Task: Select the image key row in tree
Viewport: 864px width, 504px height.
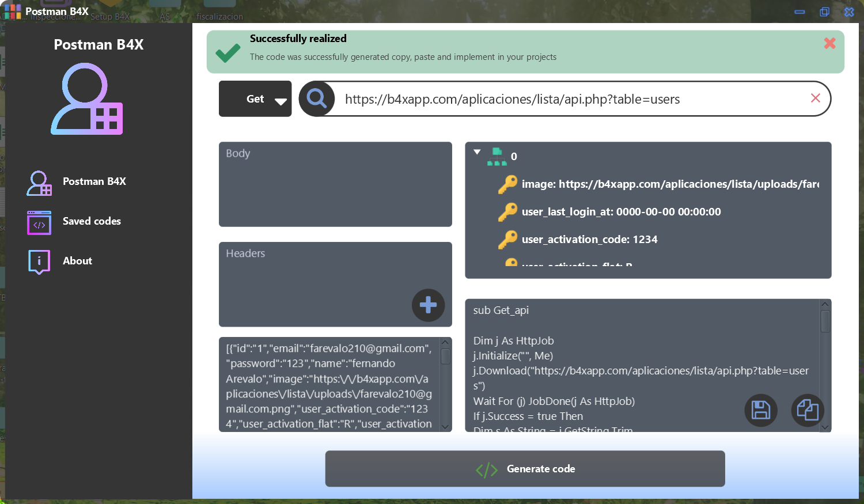Action: 658,184
